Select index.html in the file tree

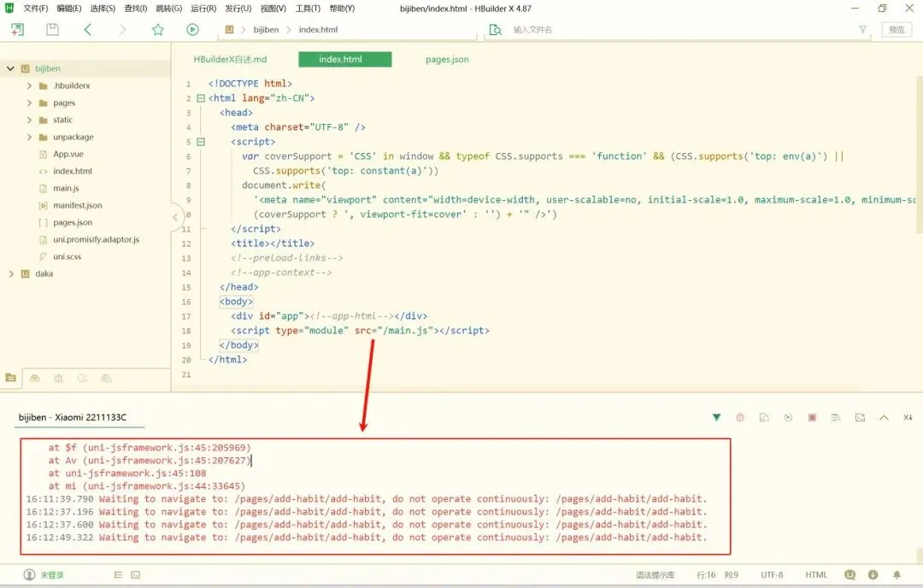pos(73,171)
